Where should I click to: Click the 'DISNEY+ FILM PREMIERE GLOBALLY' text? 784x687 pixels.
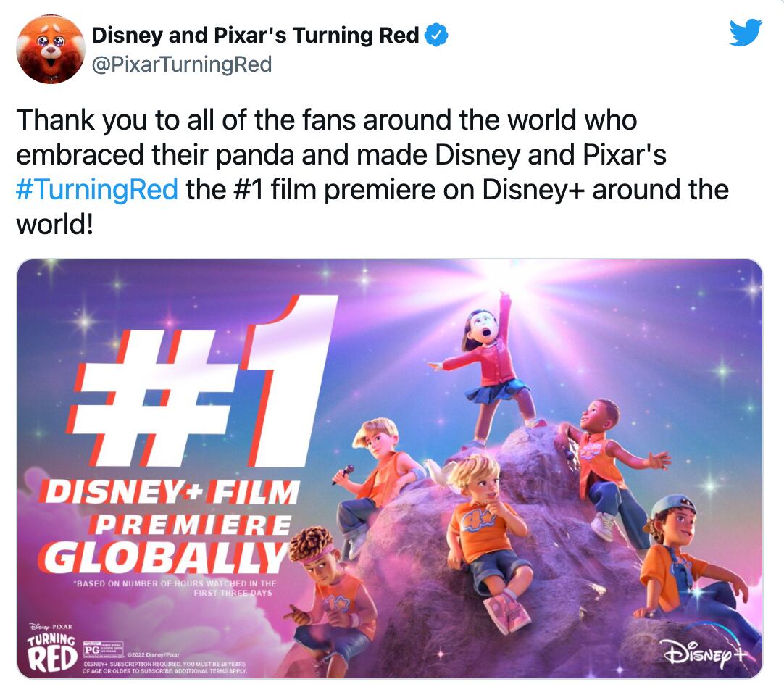[x=168, y=524]
